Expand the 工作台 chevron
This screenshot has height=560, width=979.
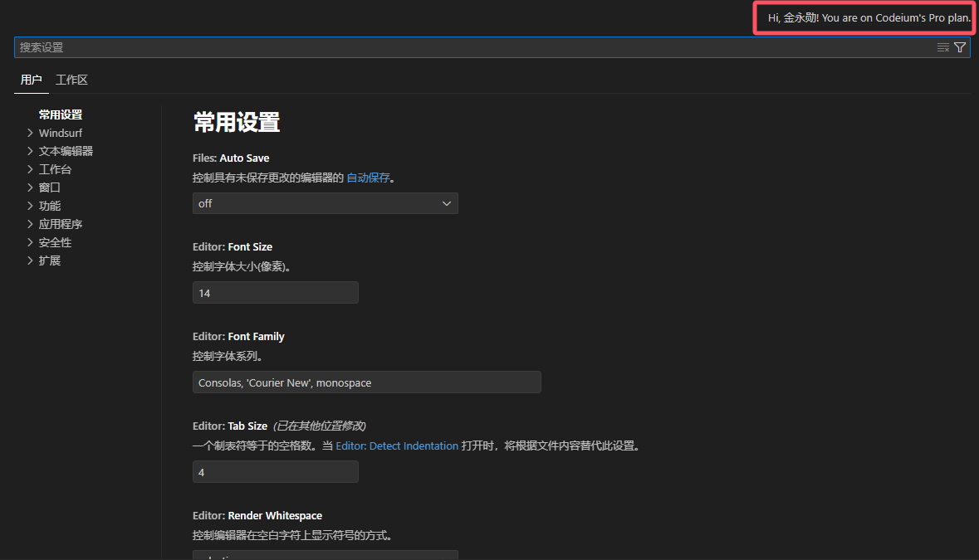pos(30,169)
